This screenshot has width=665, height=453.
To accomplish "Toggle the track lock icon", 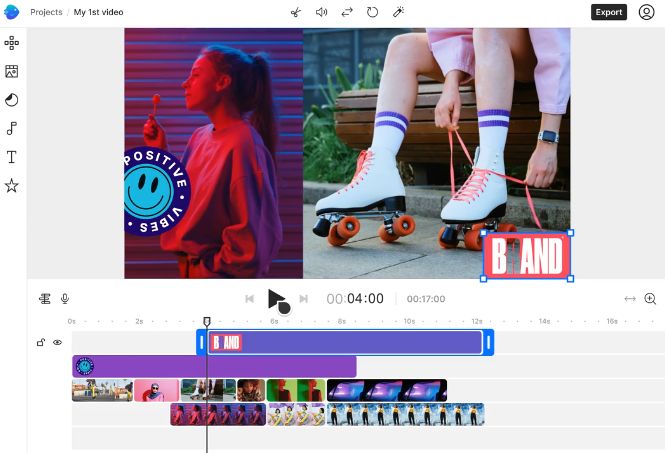I will pyautogui.click(x=41, y=342).
